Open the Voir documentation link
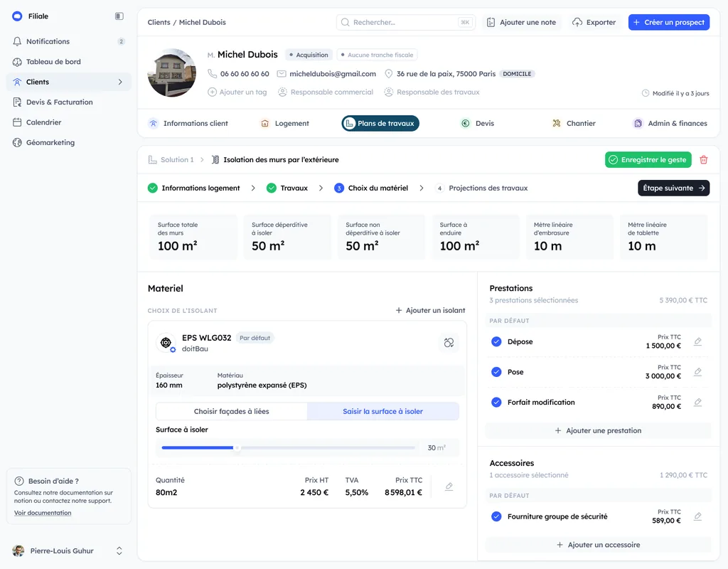Viewport: 728px width, 569px height. pos(43,513)
